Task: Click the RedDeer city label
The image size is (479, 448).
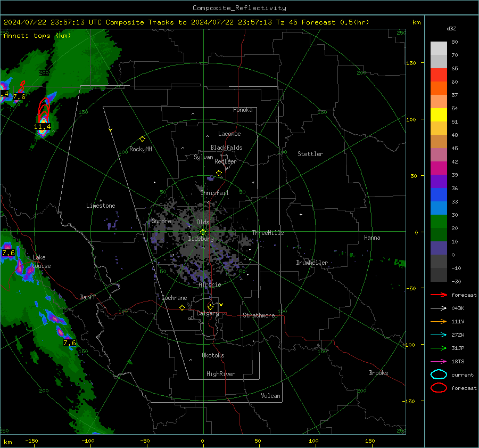Action: tap(226, 161)
